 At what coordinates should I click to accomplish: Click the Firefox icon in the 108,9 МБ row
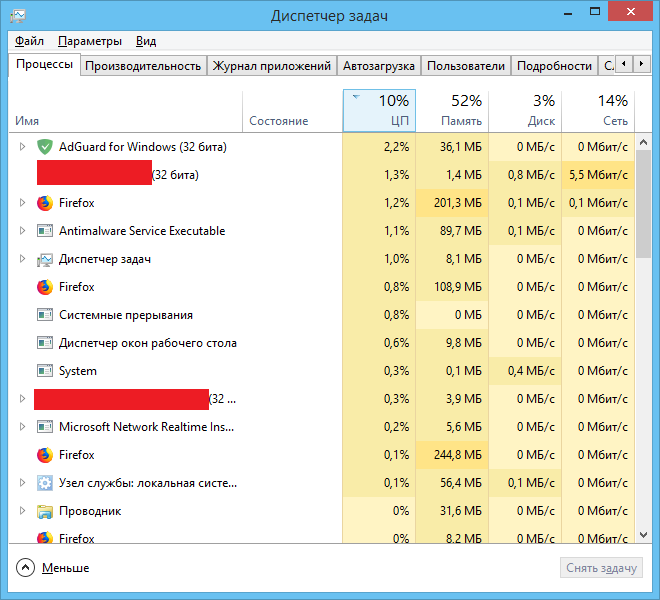tap(45, 287)
